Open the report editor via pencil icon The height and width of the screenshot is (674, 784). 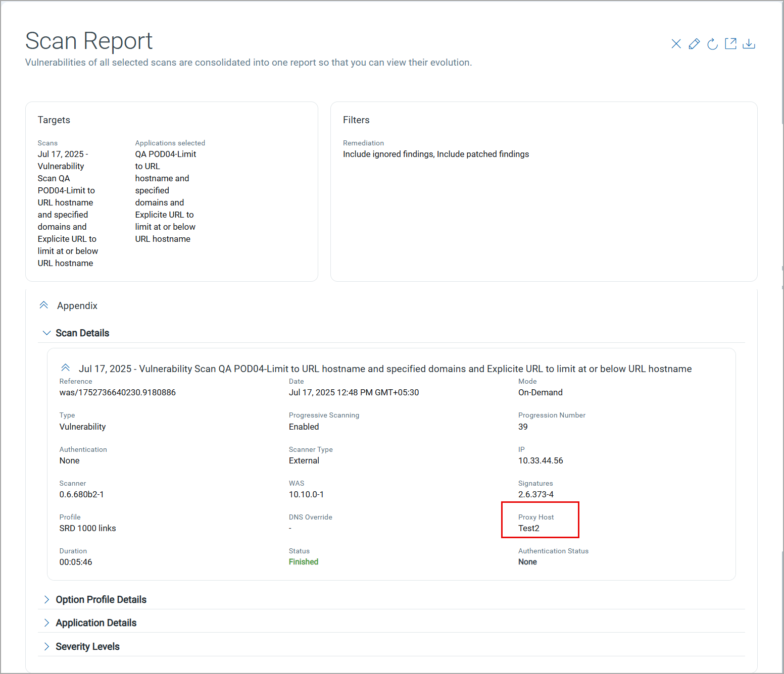(x=694, y=44)
